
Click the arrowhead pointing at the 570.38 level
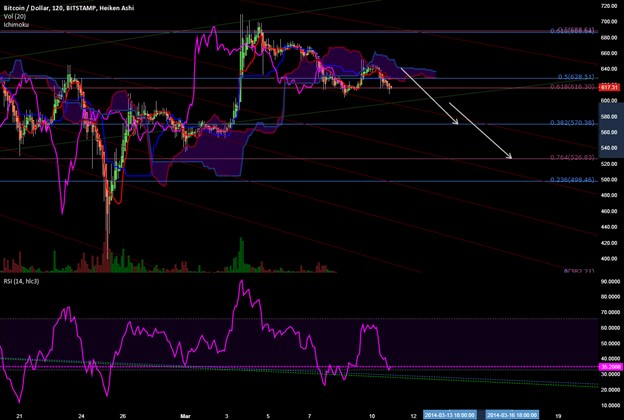(456, 122)
